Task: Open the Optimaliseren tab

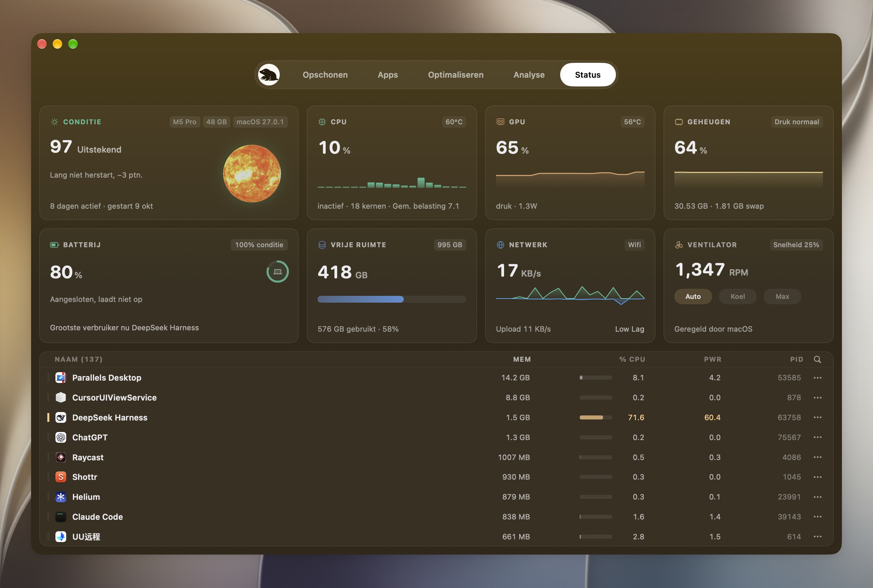Action: 455,75
